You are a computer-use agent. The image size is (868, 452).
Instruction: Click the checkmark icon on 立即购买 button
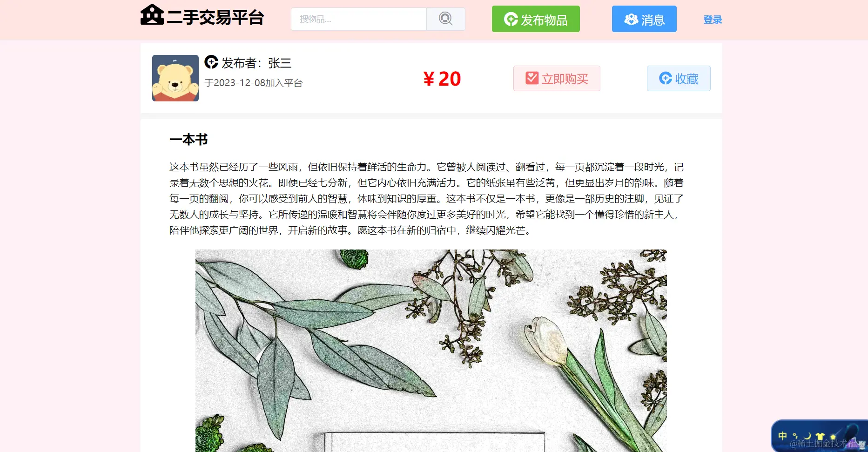point(532,78)
